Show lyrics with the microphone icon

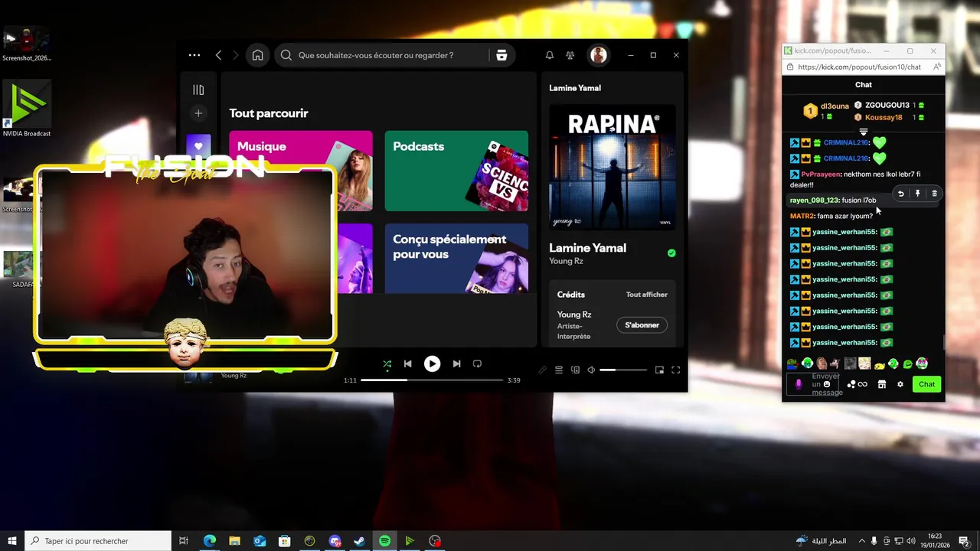[542, 370]
